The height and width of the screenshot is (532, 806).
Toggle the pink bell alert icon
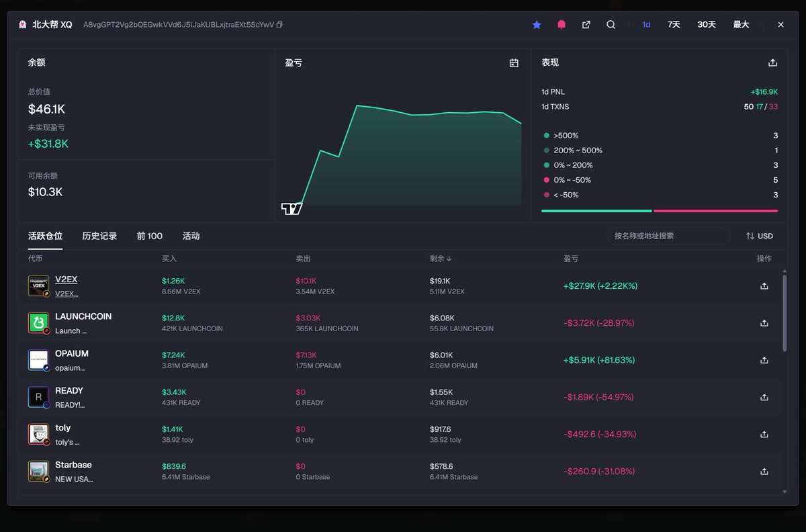[x=562, y=25]
